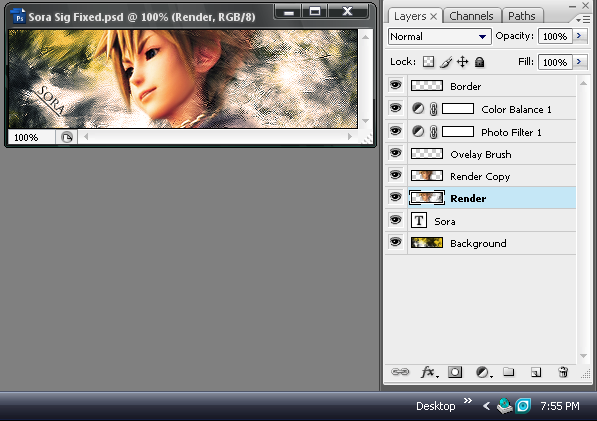Viewport: 597px width, 421px height.
Task: Click document window scroll left arrow
Action: pyautogui.click(x=86, y=136)
